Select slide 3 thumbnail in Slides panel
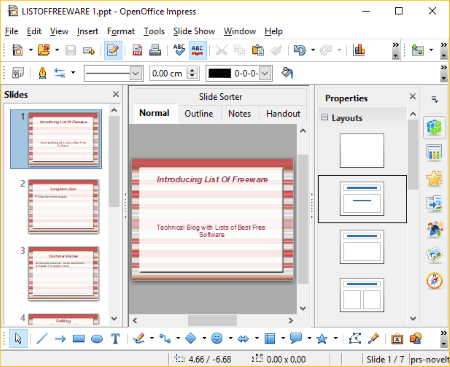 (x=63, y=274)
